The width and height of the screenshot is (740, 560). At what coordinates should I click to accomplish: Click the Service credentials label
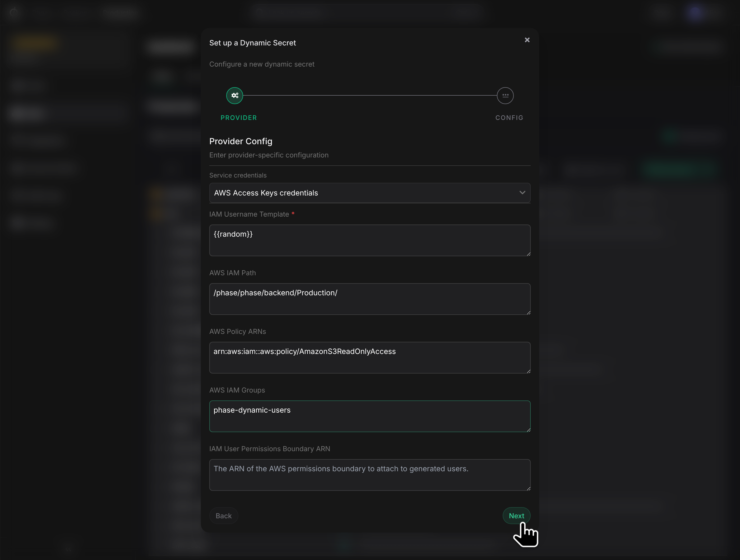point(238,175)
